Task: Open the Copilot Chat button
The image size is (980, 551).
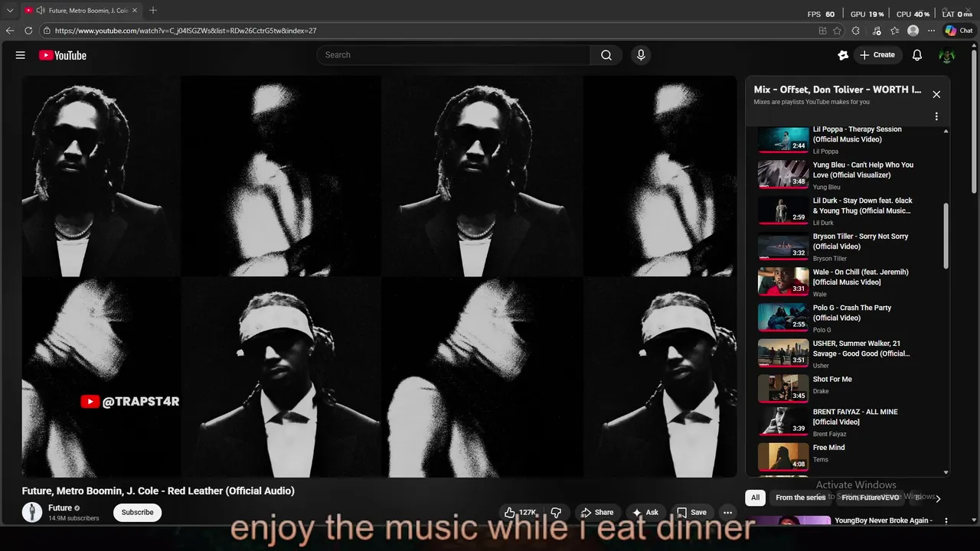Action: 959,31
